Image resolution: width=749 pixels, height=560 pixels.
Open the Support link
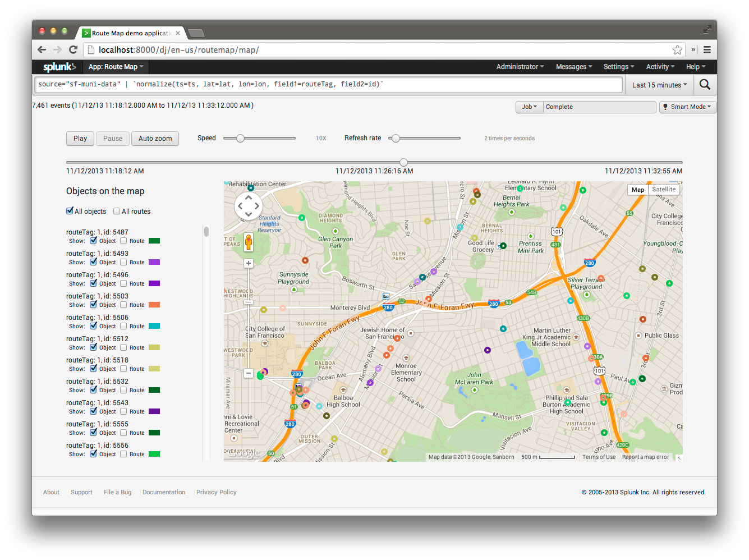pyautogui.click(x=81, y=492)
